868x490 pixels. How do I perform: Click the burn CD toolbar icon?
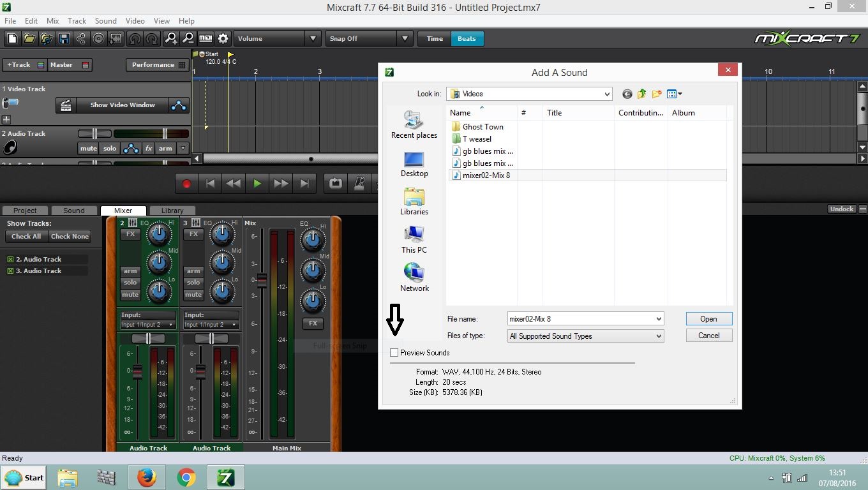click(x=98, y=39)
